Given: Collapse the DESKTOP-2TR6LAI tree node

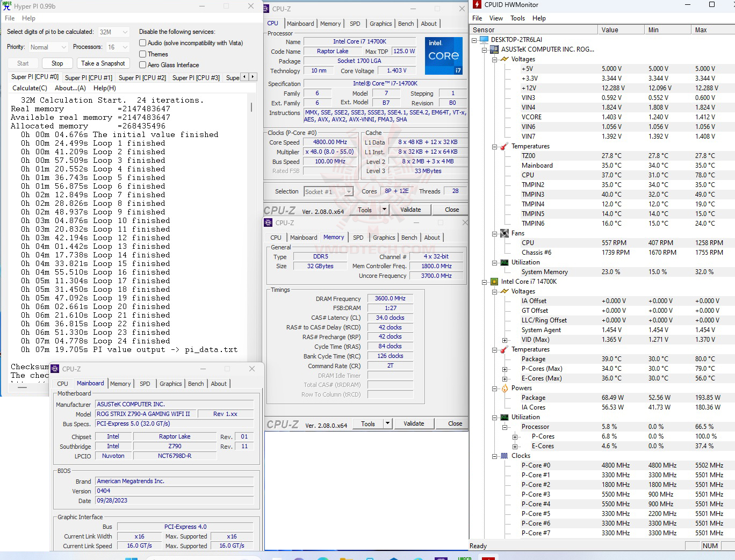Looking at the screenshot, I should pos(474,40).
